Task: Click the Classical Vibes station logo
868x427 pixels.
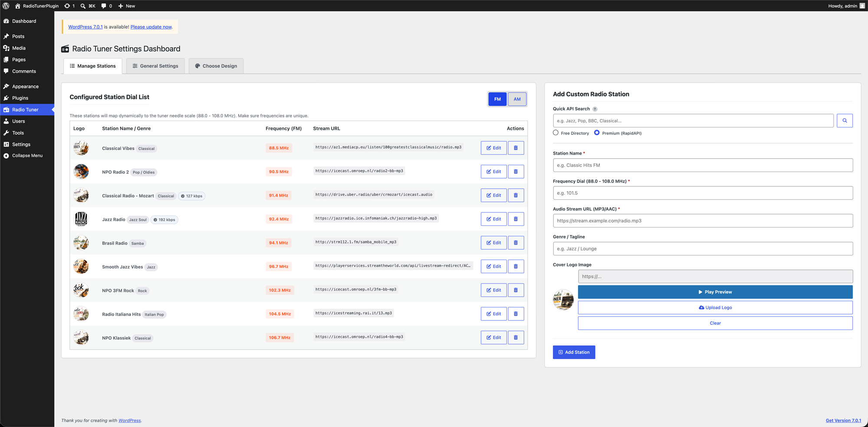Action: [x=81, y=148]
